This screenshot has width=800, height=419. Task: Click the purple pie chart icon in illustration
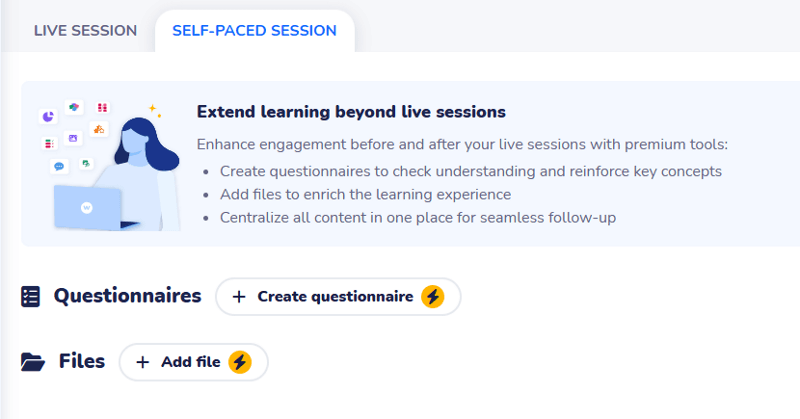(48, 117)
